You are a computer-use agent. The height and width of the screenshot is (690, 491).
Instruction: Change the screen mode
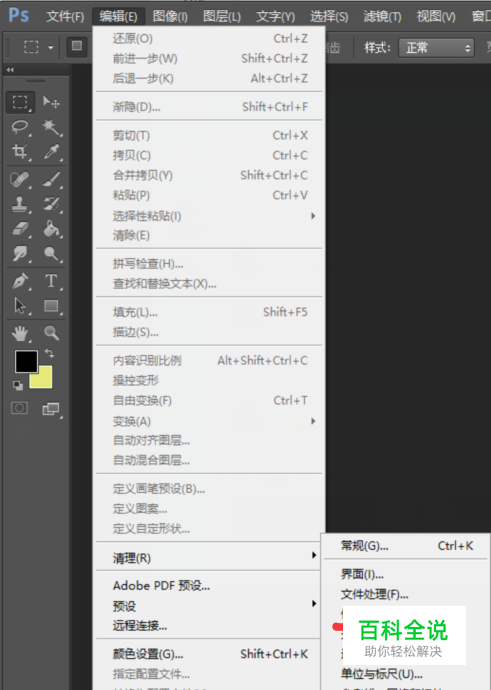[51, 409]
